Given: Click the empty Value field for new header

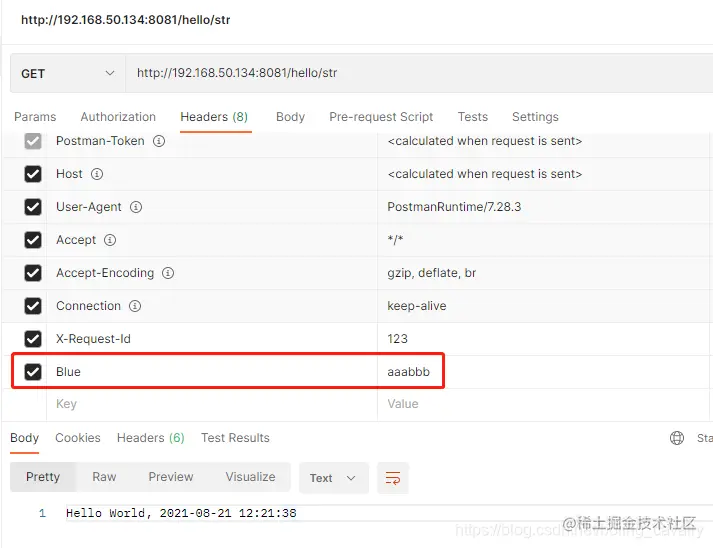Looking at the screenshot, I should tap(543, 404).
